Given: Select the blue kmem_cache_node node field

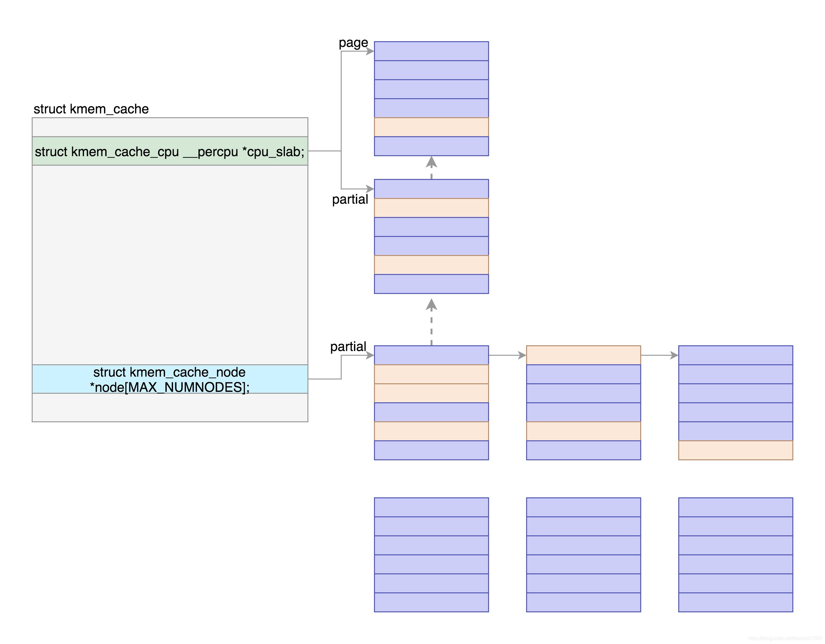Looking at the screenshot, I should point(170,379).
